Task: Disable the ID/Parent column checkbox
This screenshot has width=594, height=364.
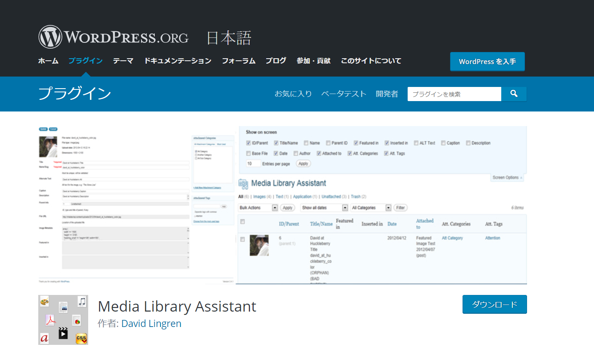Action: coord(247,143)
